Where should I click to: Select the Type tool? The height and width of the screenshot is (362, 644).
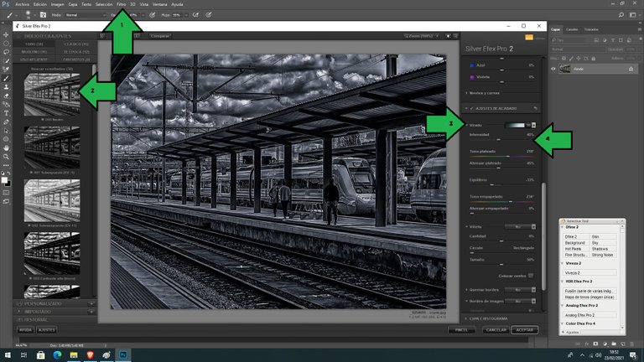pyautogui.click(x=6, y=113)
